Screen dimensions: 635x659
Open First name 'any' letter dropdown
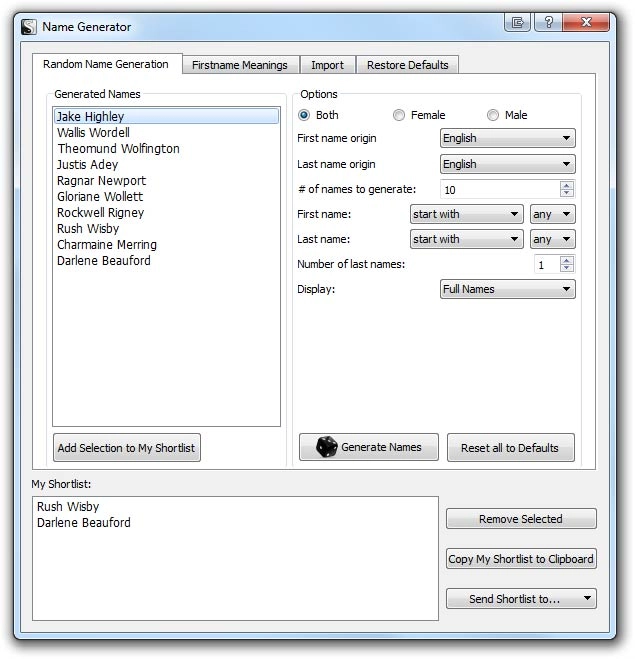[x=553, y=214]
